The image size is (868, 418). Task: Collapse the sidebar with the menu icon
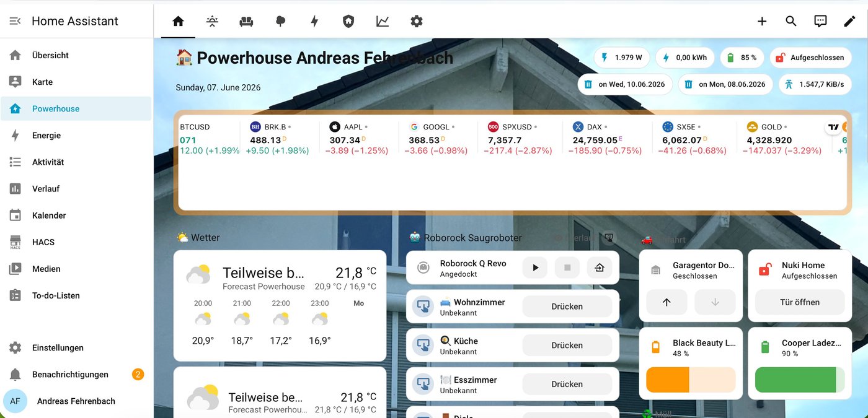click(x=15, y=21)
